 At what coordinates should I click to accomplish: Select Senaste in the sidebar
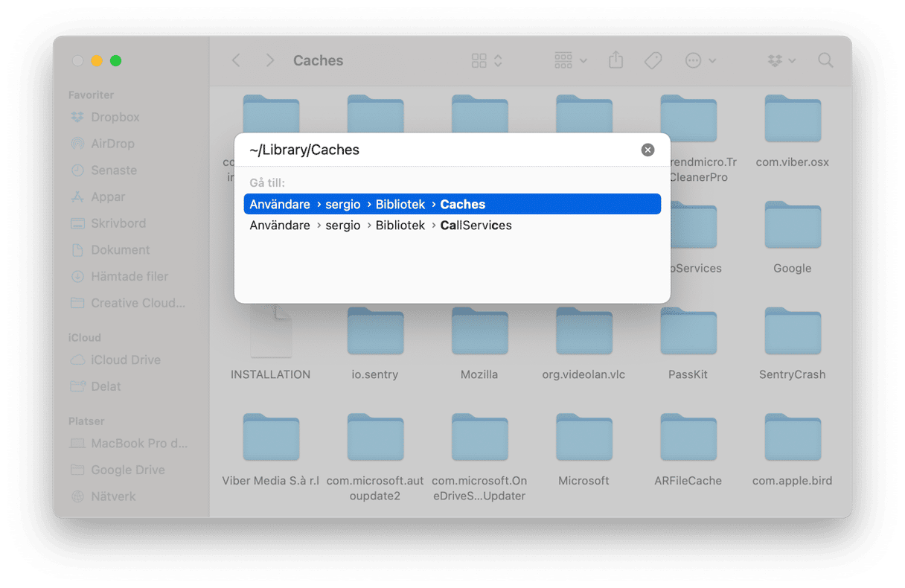(104, 170)
